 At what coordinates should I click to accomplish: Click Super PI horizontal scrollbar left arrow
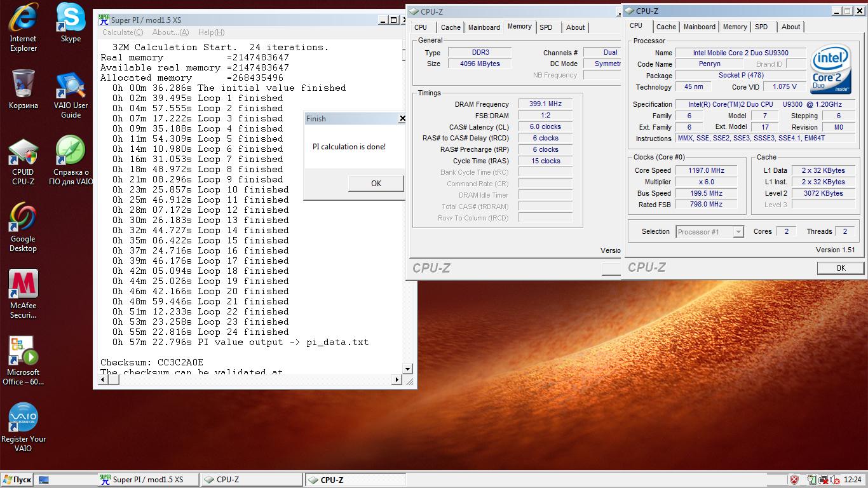click(102, 380)
